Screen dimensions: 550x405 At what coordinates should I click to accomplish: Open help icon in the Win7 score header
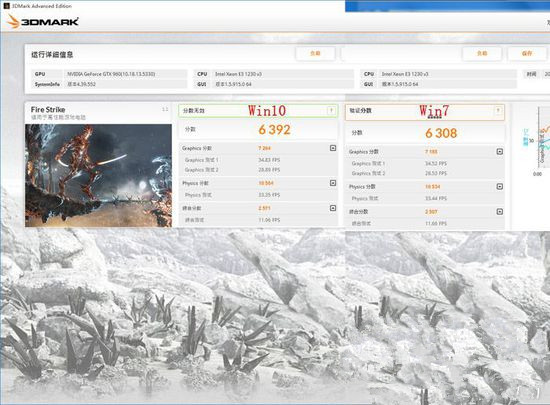point(497,111)
